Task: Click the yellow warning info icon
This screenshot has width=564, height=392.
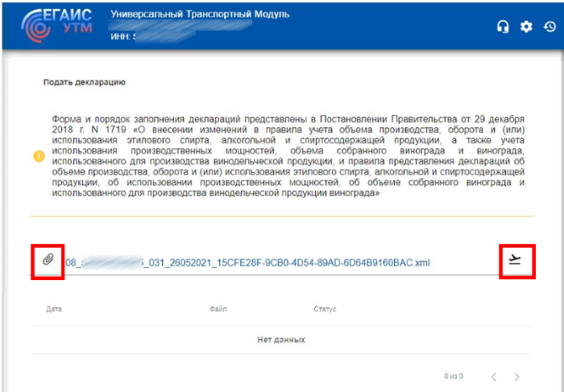Action: pyautogui.click(x=39, y=156)
